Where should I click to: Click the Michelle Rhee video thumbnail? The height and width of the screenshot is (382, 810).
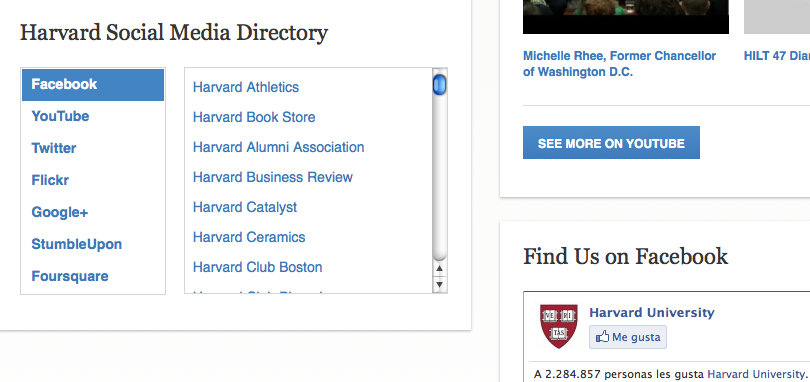(x=626, y=17)
